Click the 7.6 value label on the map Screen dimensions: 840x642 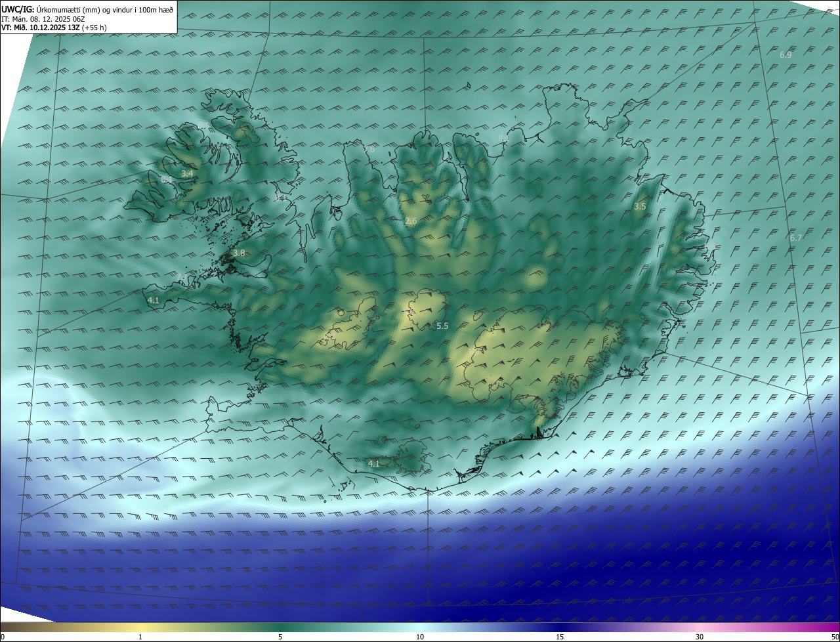click(369, 150)
